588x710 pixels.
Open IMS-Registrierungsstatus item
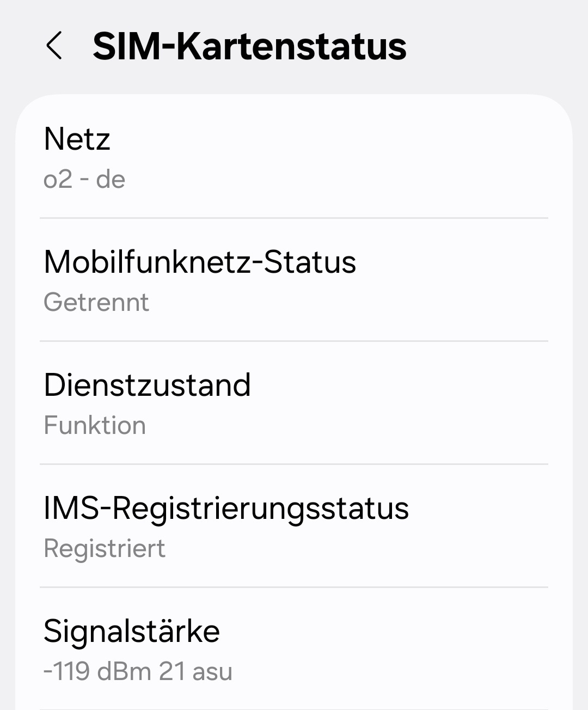click(294, 526)
